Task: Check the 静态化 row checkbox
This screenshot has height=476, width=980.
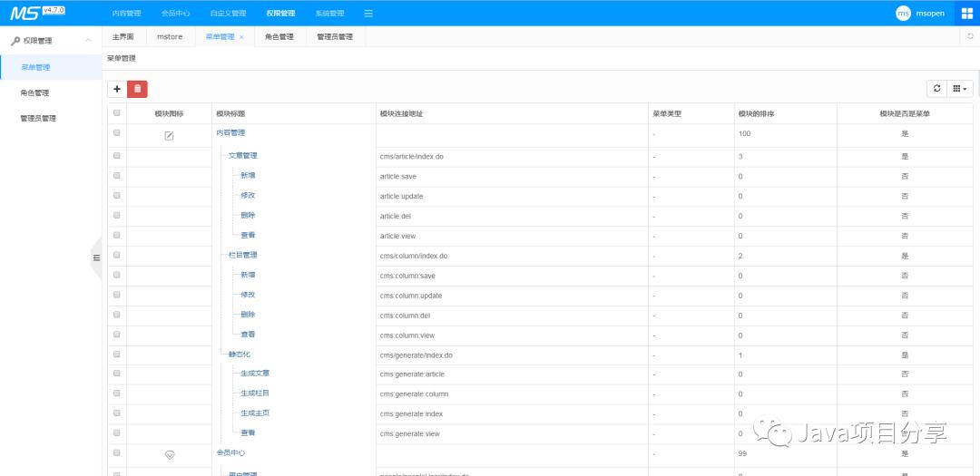Action: click(x=117, y=354)
